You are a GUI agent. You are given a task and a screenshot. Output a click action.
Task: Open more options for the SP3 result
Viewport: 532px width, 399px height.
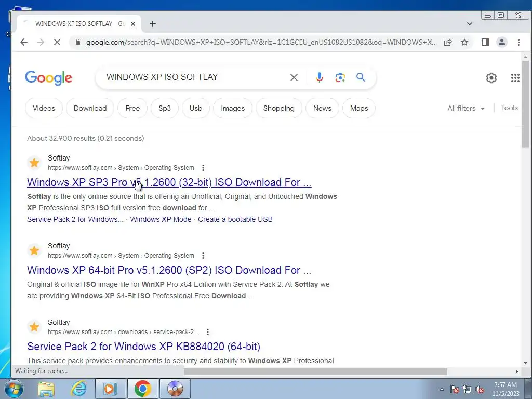[203, 168]
